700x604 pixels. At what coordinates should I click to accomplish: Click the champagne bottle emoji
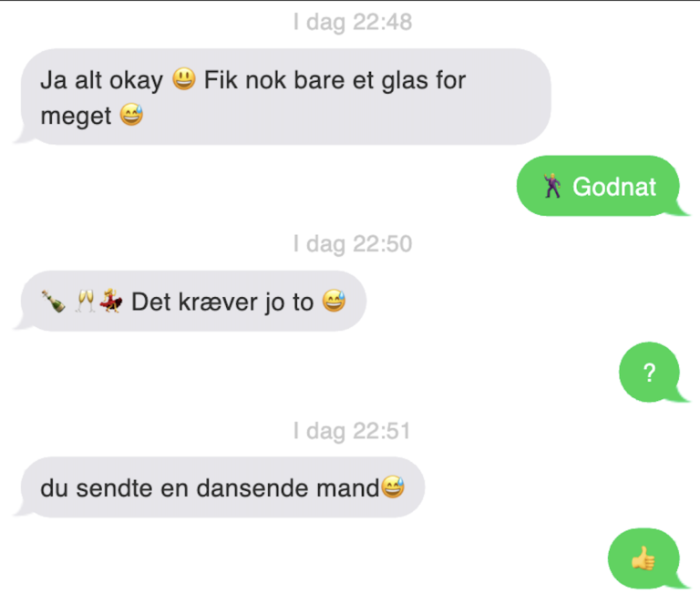point(53,302)
